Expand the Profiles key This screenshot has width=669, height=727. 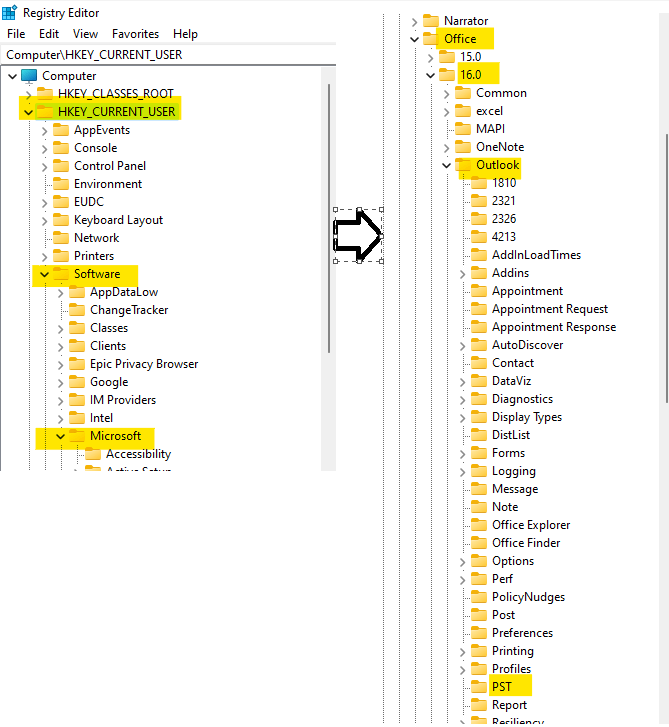(462, 670)
